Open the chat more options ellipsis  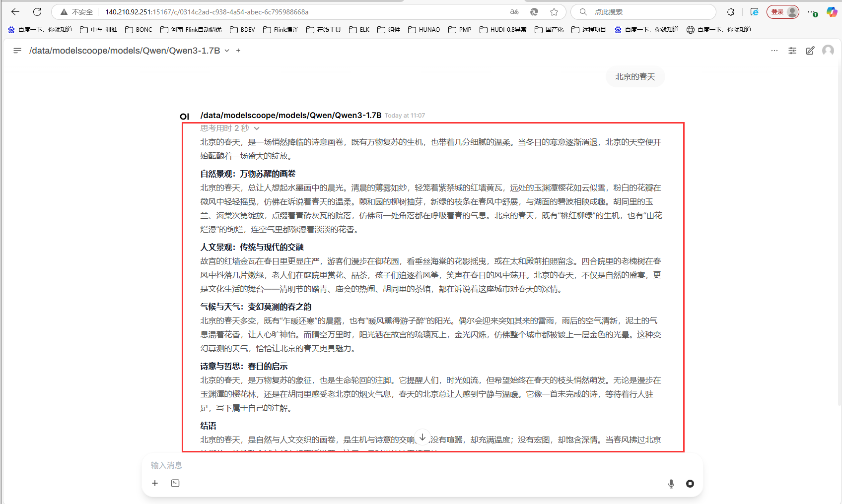[x=774, y=51]
